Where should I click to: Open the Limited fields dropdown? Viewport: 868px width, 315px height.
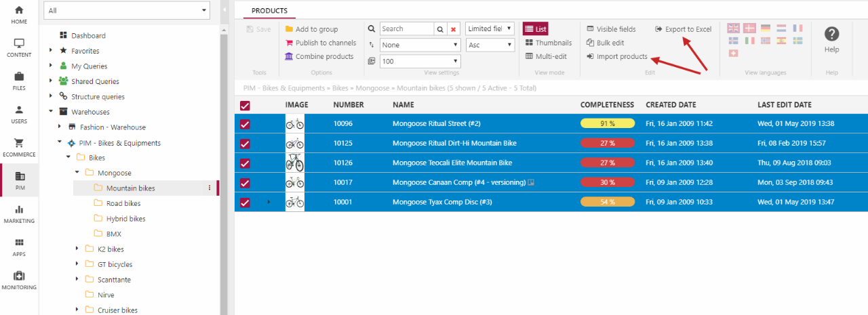[x=490, y=29]
